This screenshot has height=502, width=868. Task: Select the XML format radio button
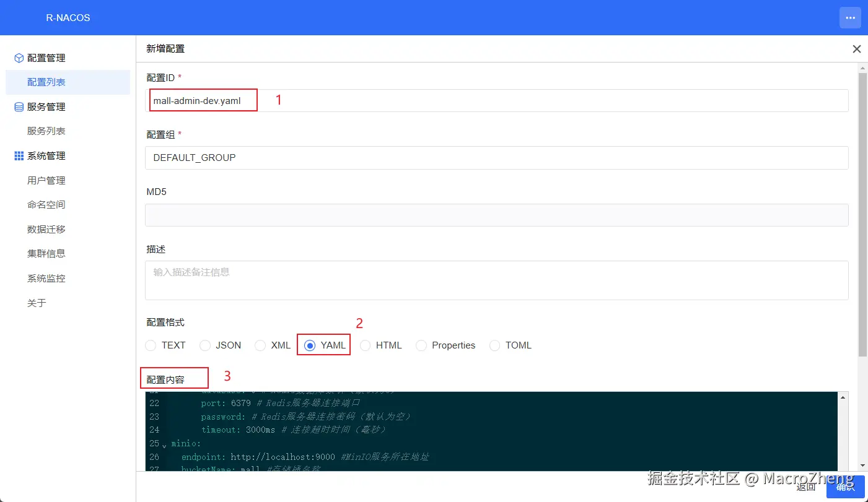pos(260,345)
